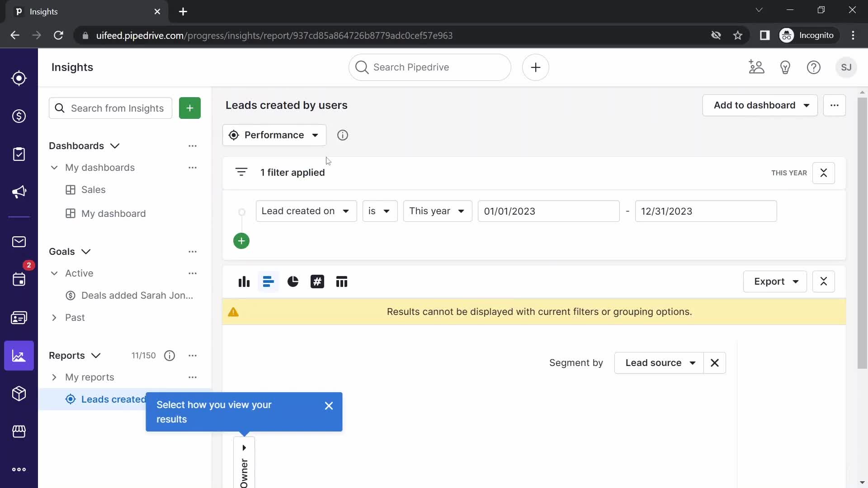Click the Sales dashboard item
This screenshot has width=868, height=488.
[x=94, y=189]
